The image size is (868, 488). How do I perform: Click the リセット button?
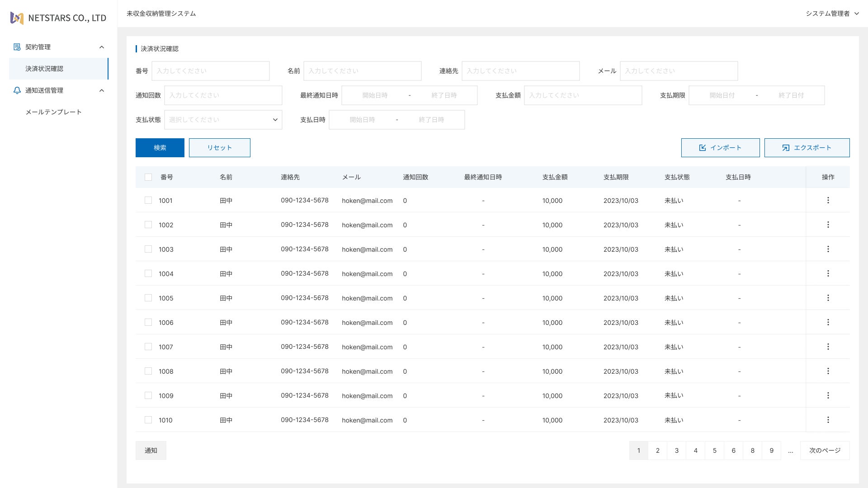[219, 148]
